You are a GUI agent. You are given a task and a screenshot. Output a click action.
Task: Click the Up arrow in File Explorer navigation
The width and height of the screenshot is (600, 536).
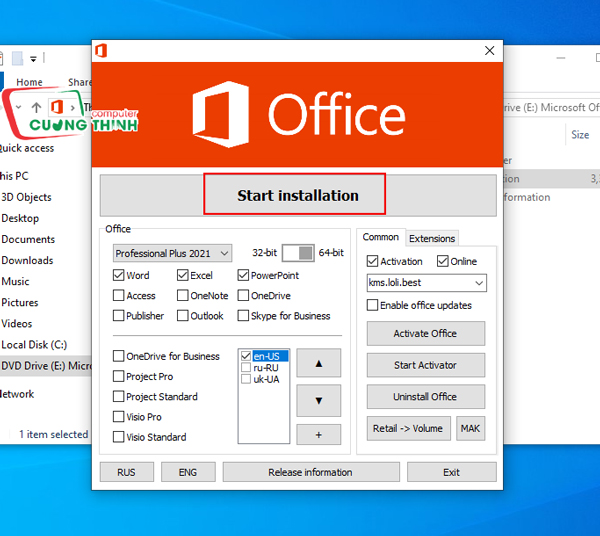coord(36,108)
